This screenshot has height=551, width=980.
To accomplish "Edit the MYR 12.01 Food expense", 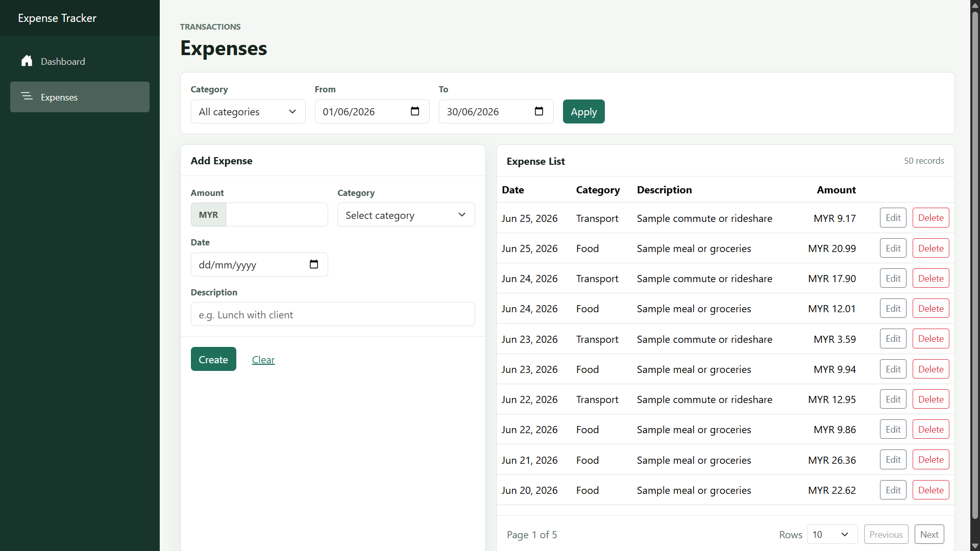I will (893, 309).
